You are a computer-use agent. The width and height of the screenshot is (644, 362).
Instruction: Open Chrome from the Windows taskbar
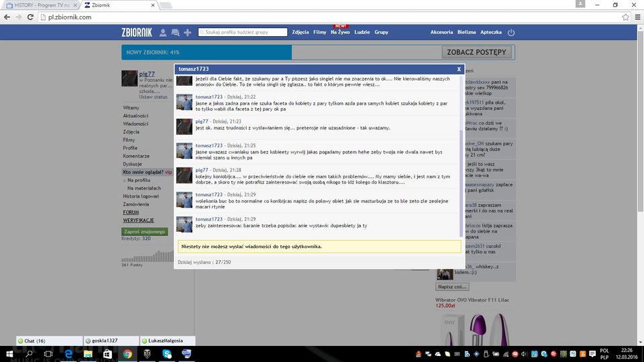127,353
